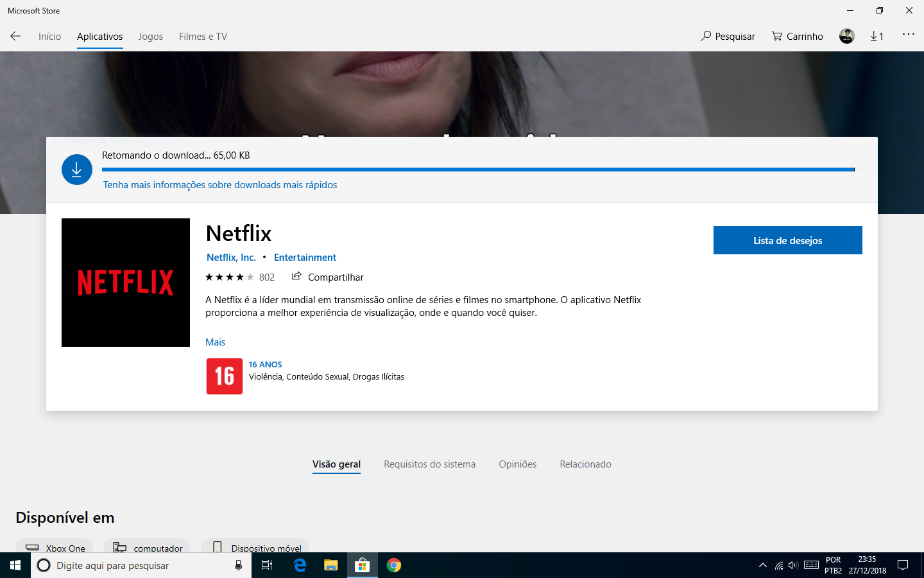
Task: Click the Netflix app logo thumbnail
Action: (x=126, y=283)
